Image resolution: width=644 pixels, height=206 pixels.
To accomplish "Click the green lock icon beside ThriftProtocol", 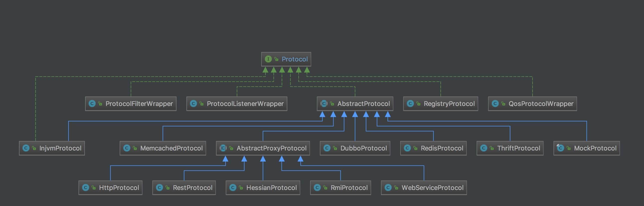I will (492, 148).
